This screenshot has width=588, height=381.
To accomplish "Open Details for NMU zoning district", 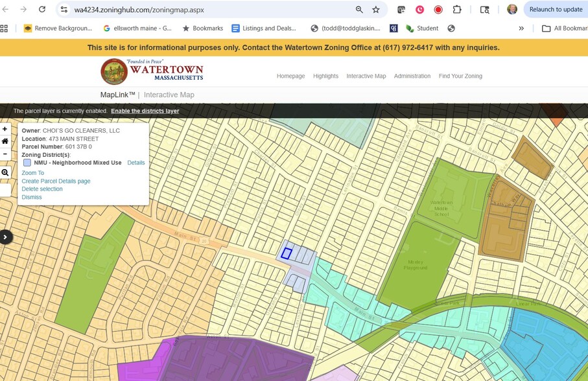I will 135,163.
